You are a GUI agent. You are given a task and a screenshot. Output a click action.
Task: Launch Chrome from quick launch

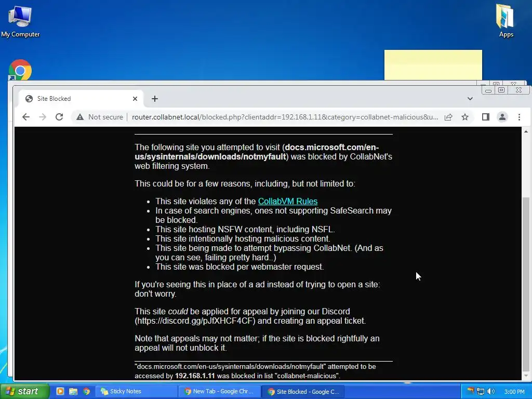pyautogui.click(x=87, y=391)
